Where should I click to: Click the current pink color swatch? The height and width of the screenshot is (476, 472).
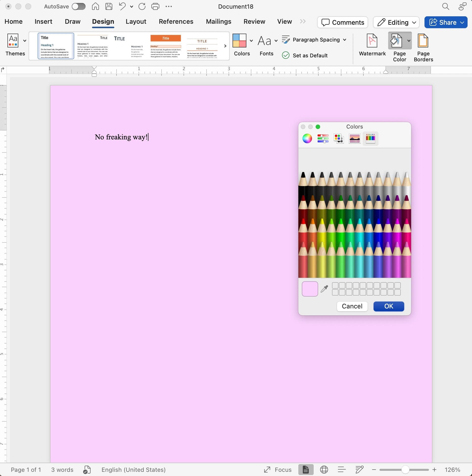click(x=310, y=289)
